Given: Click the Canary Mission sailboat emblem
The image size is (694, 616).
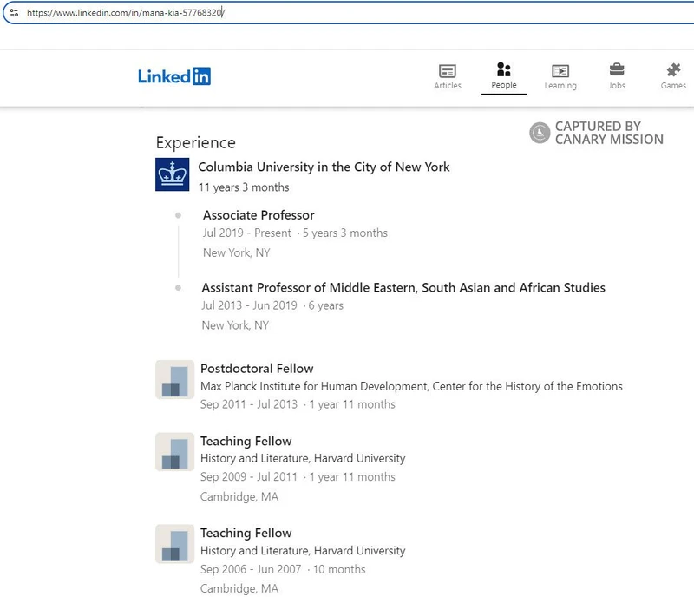Looking at the screenshot, I should [x=540, y=133].
